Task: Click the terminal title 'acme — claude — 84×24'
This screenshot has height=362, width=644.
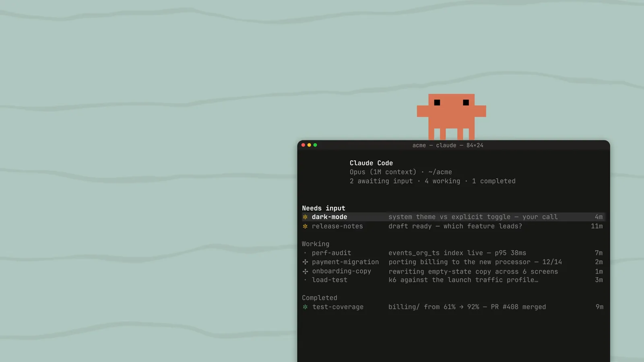Action: click(448, 146)
